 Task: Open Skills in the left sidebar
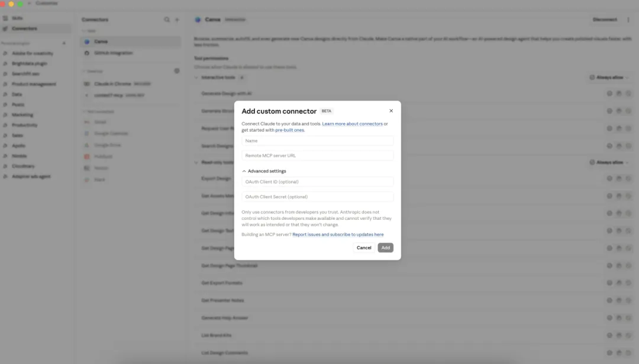[x=17, y=18]
